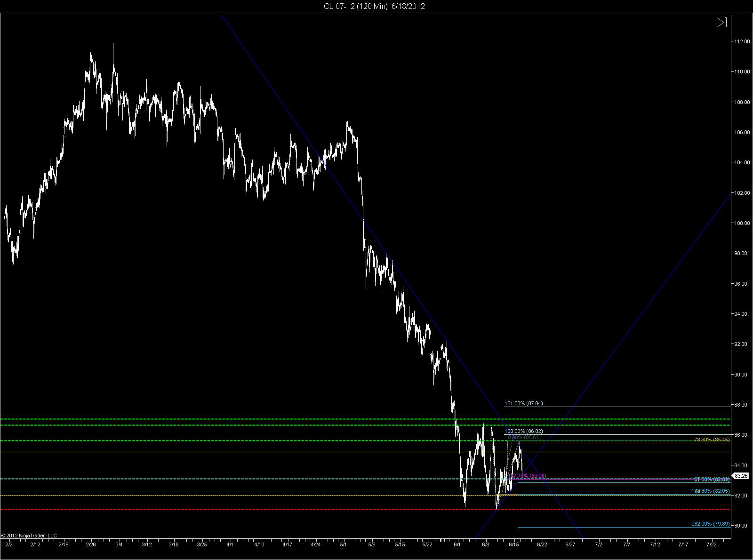Click the 2/2 date axis label
The height and width of the screenshot is (560, 753).
click(x=8, y=544)
